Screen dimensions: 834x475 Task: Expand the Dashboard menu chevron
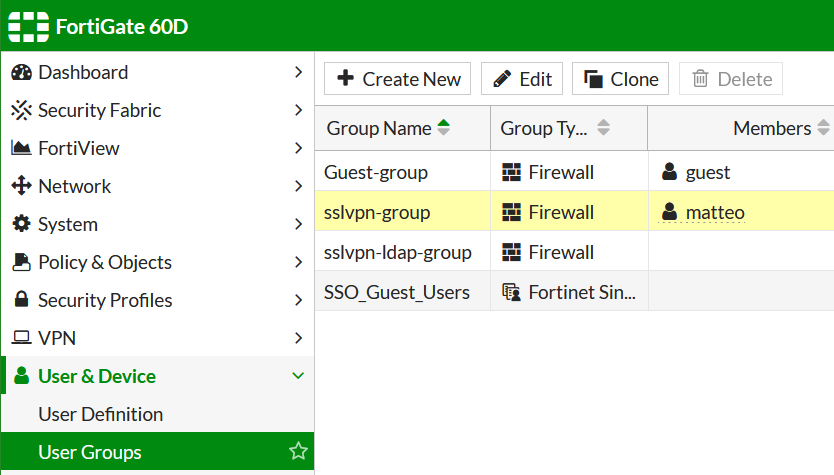coord(298,72)
